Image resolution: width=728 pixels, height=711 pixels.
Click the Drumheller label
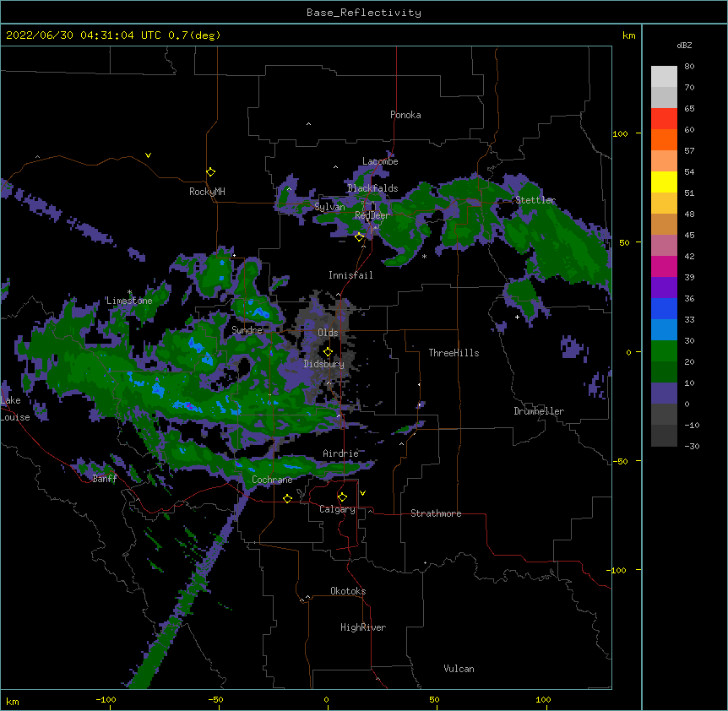[539, 411]
